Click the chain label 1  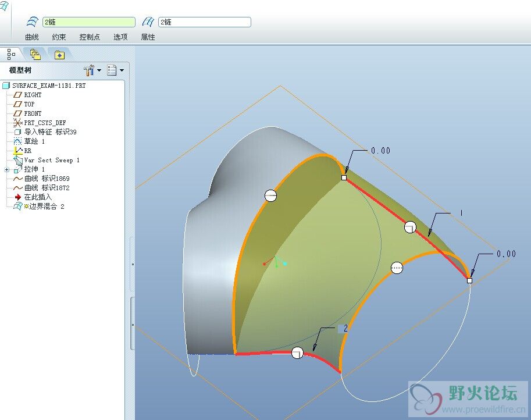click(x=461, y=213)
